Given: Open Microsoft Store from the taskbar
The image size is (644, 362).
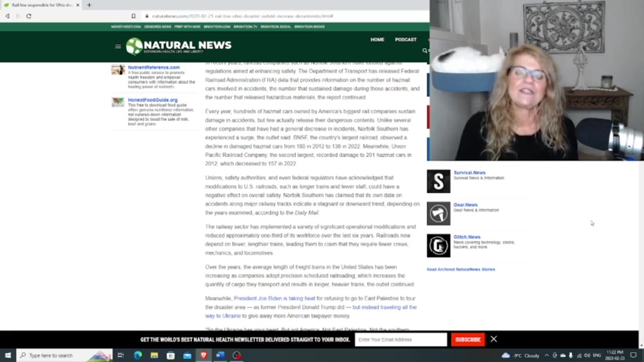Looking at the screenshot, I should [171, 355].
